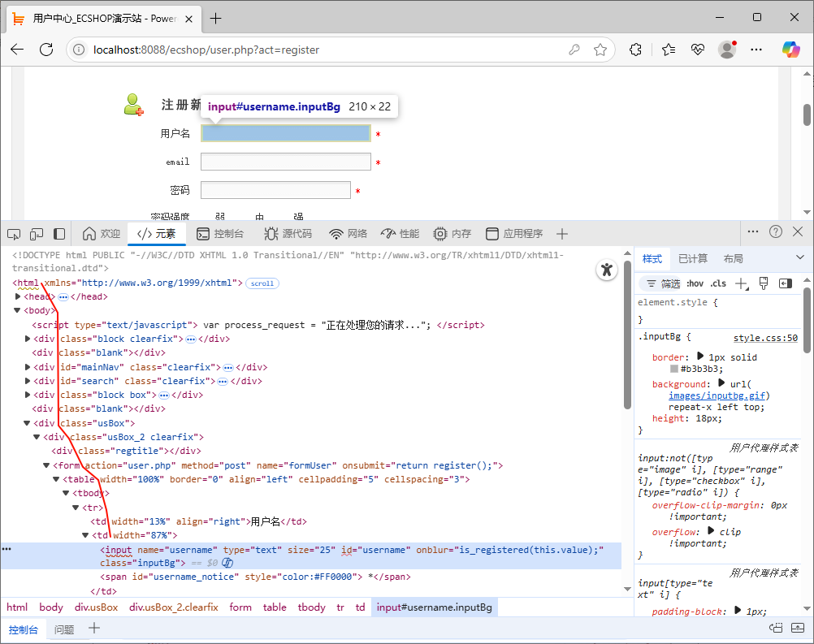This screenshot has width=814, height=644.
Task: Click the email input field
Action: pyautogui.click(x=286, y=162)
